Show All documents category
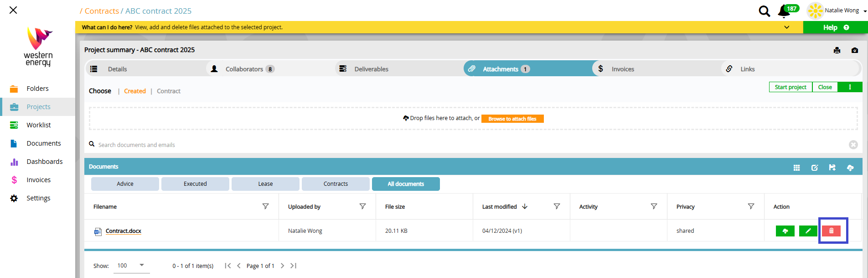 [406, 184]
